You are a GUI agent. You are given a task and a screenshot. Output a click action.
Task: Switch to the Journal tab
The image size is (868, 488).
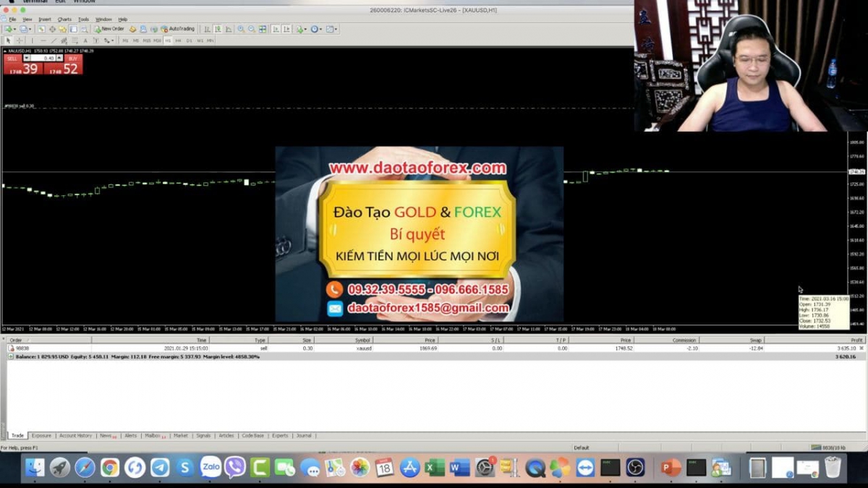click(304, 435)
